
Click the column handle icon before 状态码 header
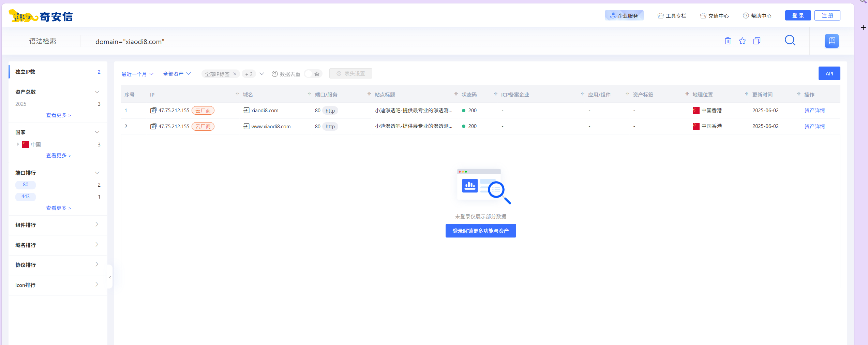click(456, 94)
